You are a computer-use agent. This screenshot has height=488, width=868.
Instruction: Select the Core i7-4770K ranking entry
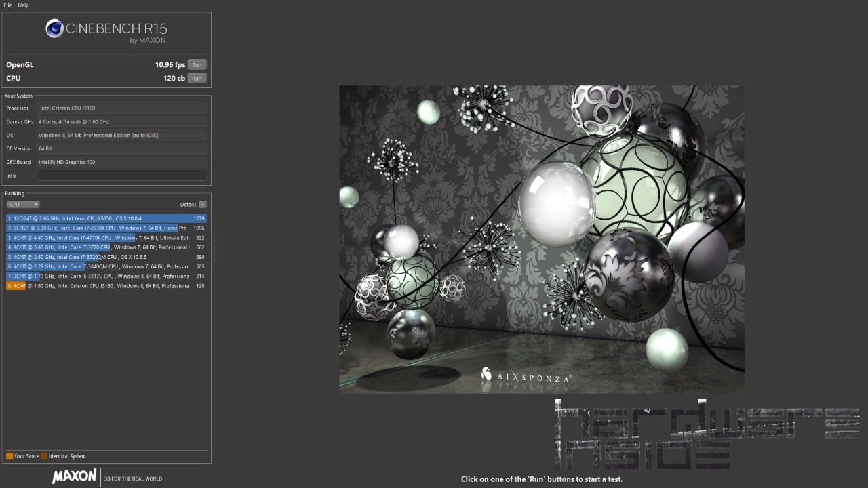[106, 238]
